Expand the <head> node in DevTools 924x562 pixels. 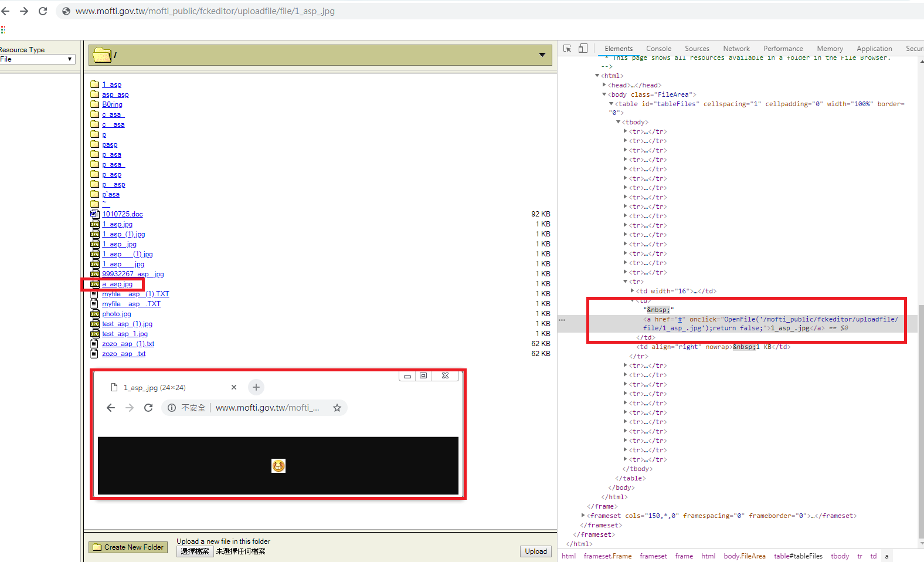pyautogui.click(x=604, y=85)
